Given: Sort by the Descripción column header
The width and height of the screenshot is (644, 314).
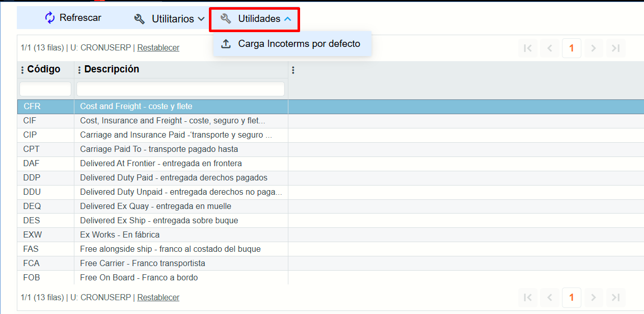Looking at the screenshot, I should point(112,69).
